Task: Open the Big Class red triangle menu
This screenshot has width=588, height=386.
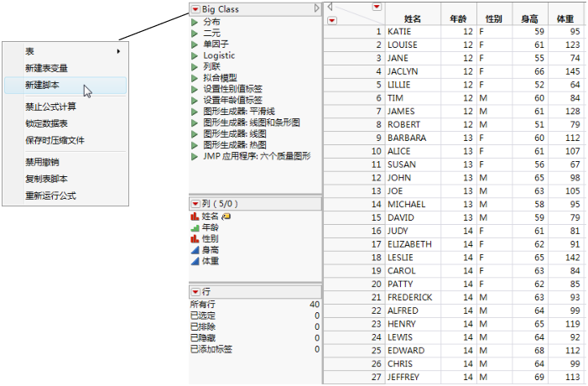Action: [x=195, y=9]
